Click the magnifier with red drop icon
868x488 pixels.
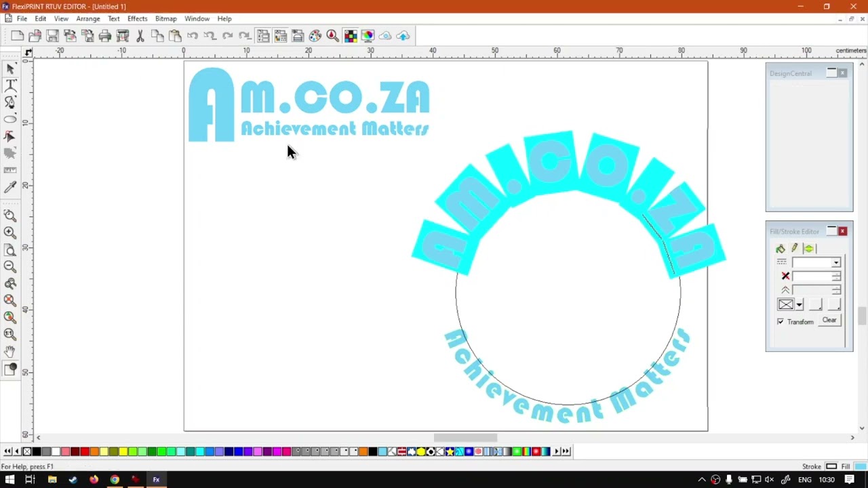pos(332,36)
